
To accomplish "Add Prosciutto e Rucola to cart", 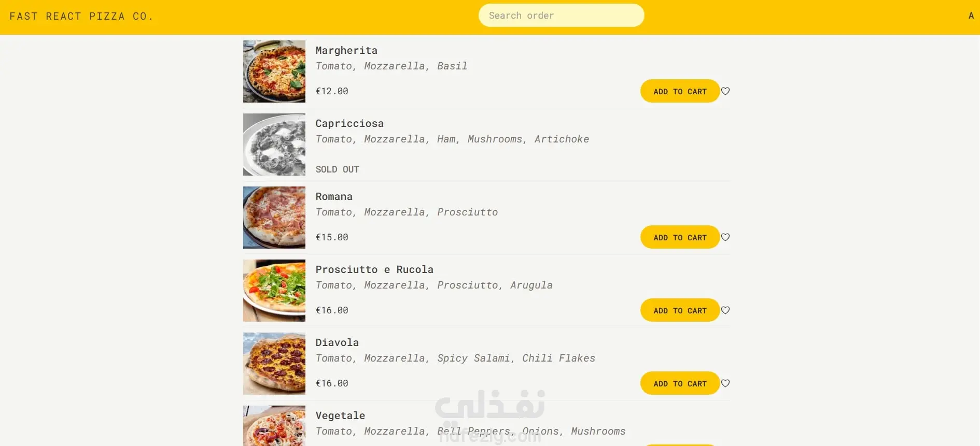I will click(x=680, y=310).
